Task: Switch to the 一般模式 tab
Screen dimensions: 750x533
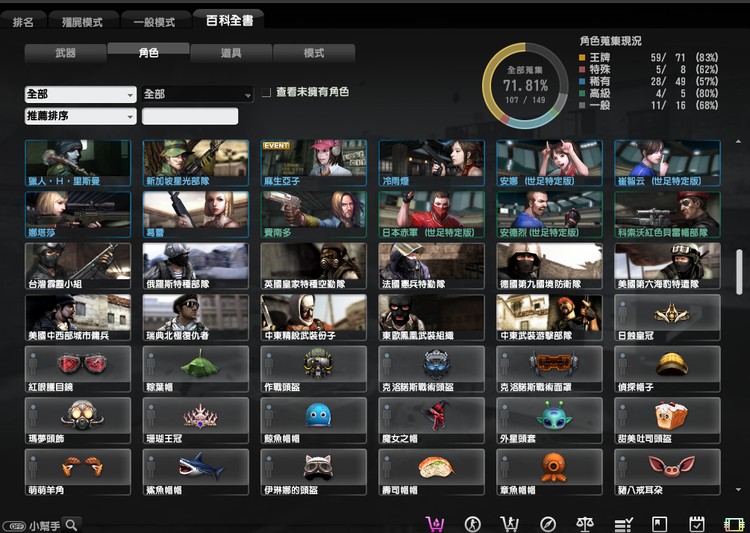Action: pos(154,22)
